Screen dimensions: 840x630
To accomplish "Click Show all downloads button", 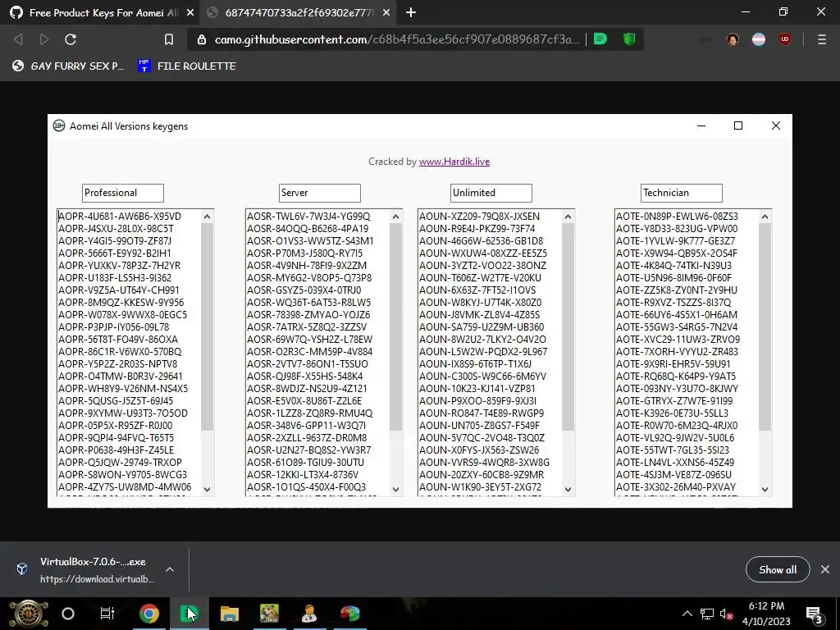I will pos(778,569).
